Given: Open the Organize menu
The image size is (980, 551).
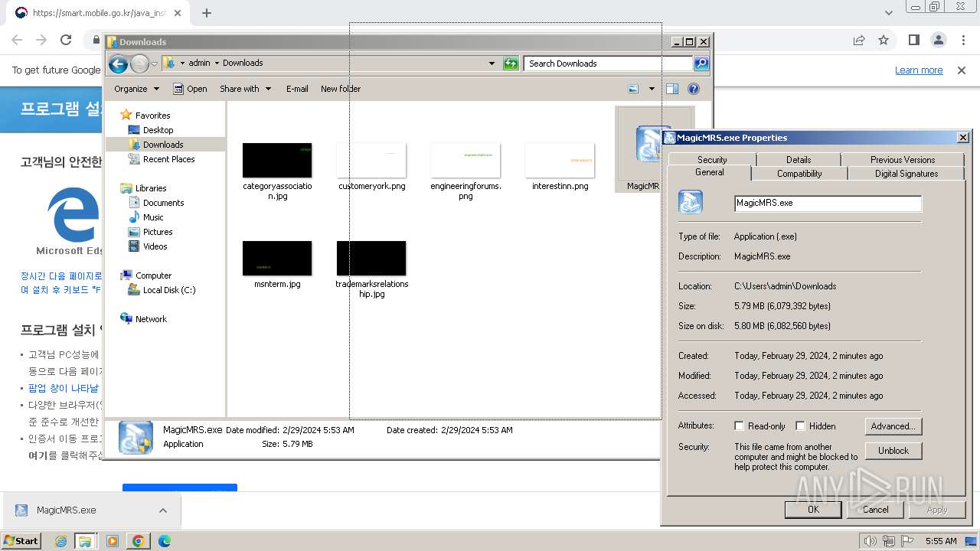Looking at the screenshot, I should click(x=136, y=89).
